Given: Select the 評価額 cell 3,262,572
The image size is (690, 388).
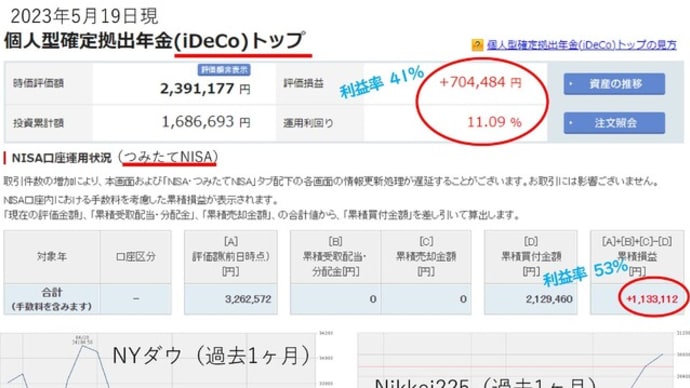Looking at the screenshot, I should [231, 299].
